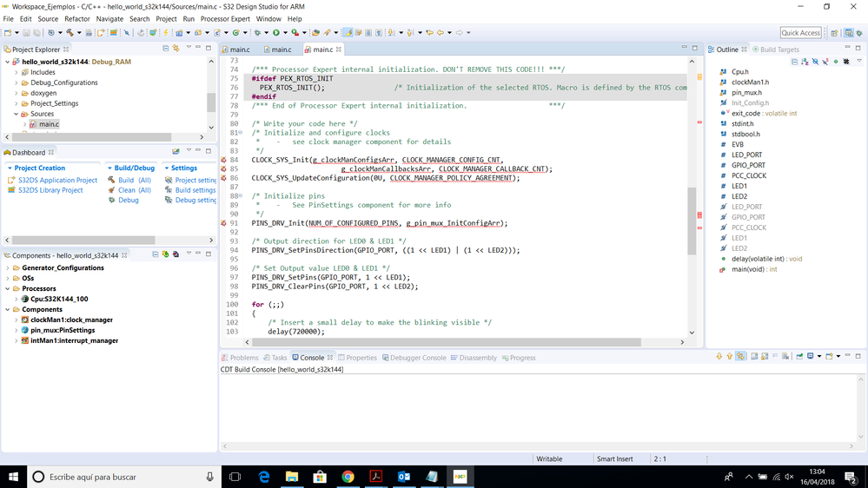Click the New file toolbar icon

coord(8,33)
